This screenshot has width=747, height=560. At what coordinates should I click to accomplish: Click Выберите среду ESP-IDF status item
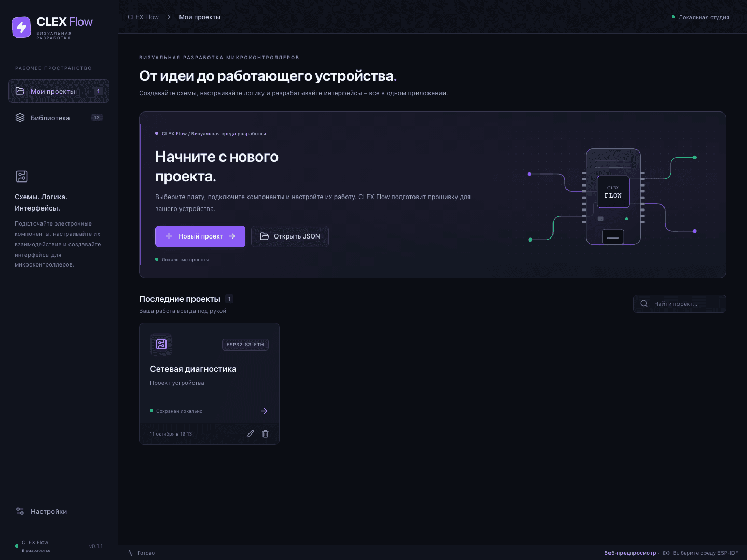pyautogui.click(x=700, y=553)
